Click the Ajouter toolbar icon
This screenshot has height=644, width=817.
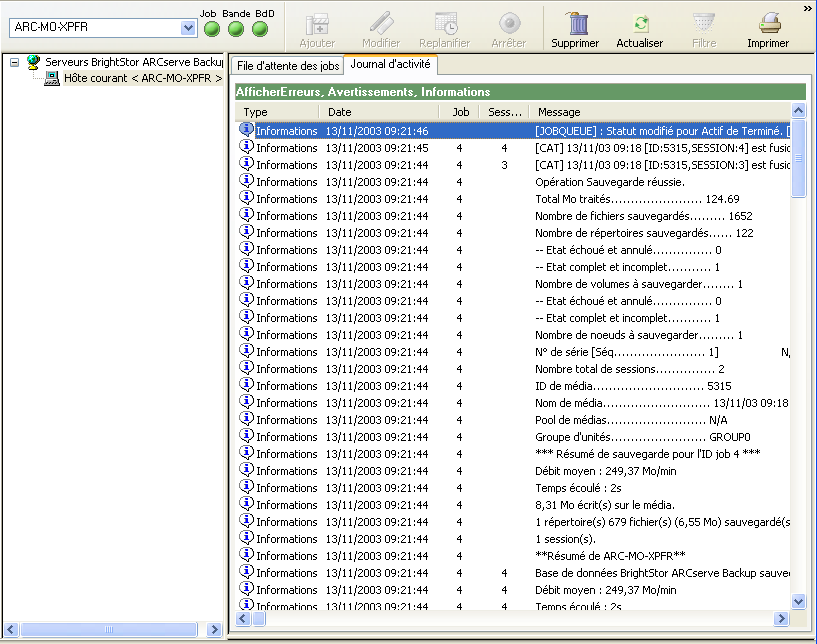tap(317, 23)
